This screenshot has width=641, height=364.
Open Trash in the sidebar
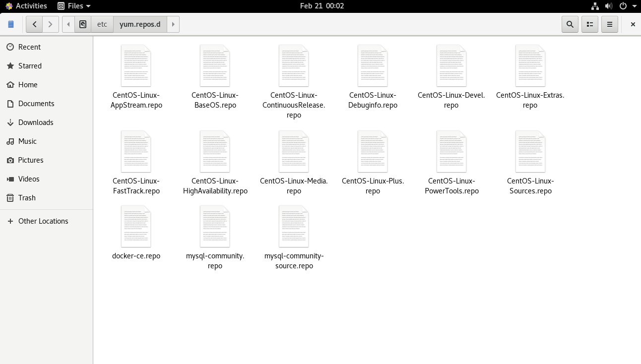pos(47,198)
